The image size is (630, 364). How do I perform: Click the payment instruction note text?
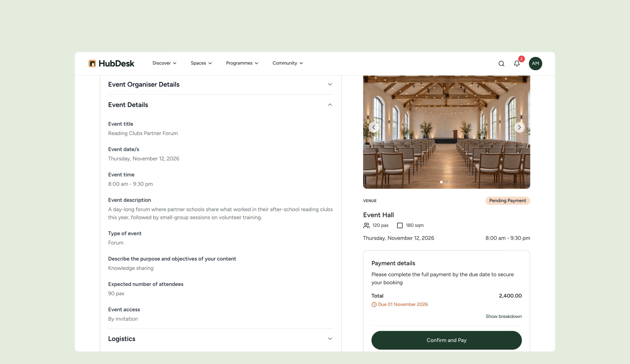pos(443,278)
